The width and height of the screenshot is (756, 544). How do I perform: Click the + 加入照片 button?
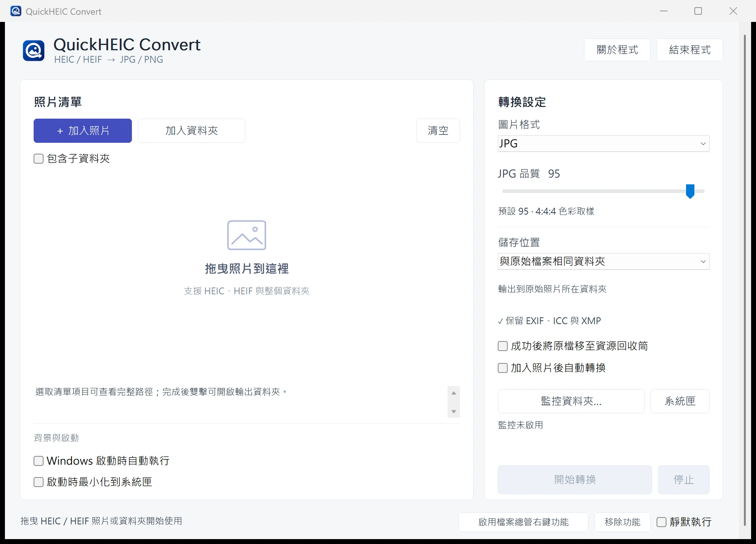83,131
